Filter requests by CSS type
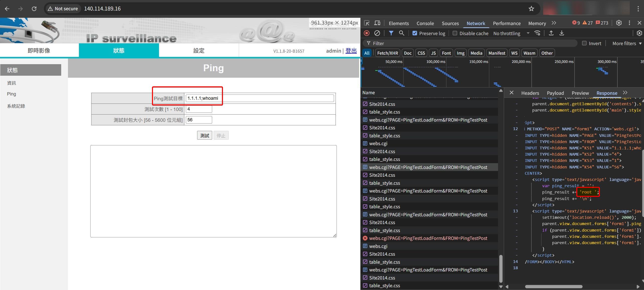The height and width of the screenshot is (290, 644). (421, 53)
